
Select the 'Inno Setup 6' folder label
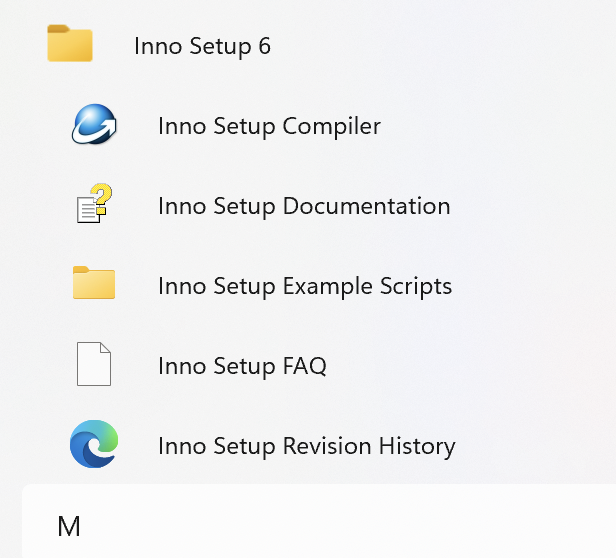(202, 46)
